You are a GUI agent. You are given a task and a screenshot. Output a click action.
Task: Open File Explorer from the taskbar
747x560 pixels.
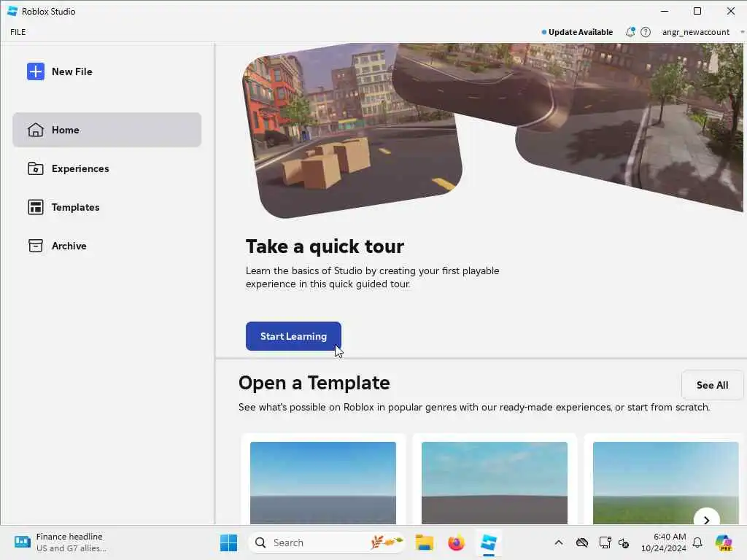424,542
